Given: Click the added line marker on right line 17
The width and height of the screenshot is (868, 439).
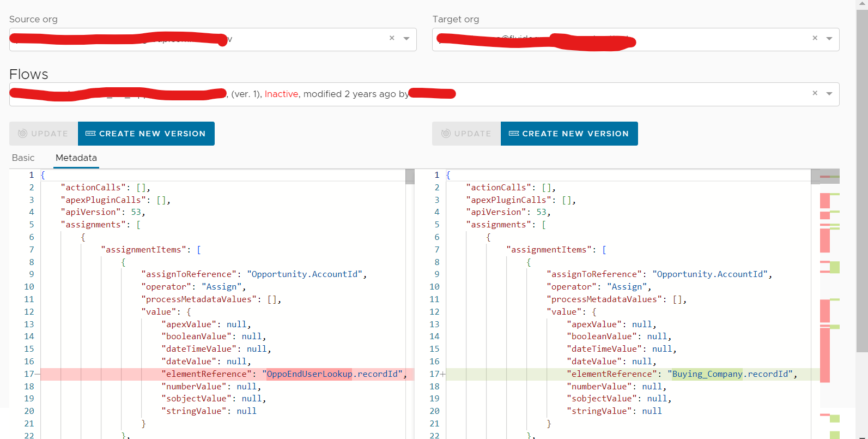Looking at the screenshot, I should coord(443,374).
